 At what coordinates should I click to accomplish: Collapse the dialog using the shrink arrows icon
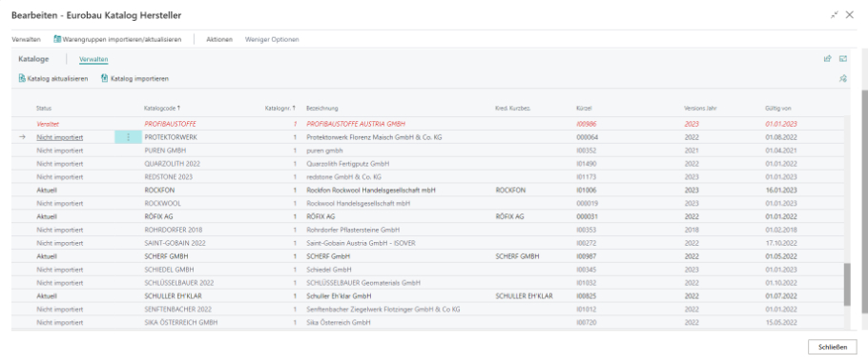click(835, 15)
